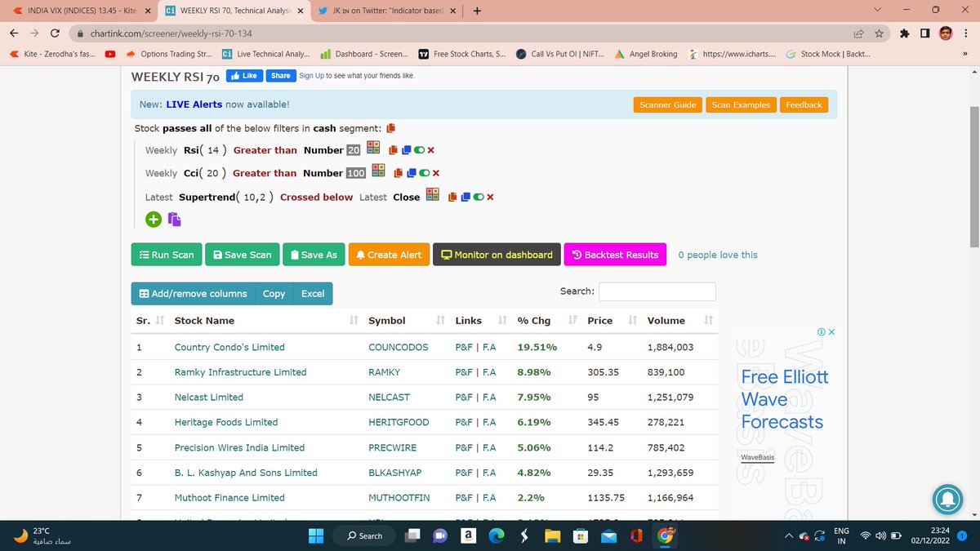The width and height of the screenshot is (980, 551).
Task: Open Add/remove columns menu
Action: click(x=193, y=293)
